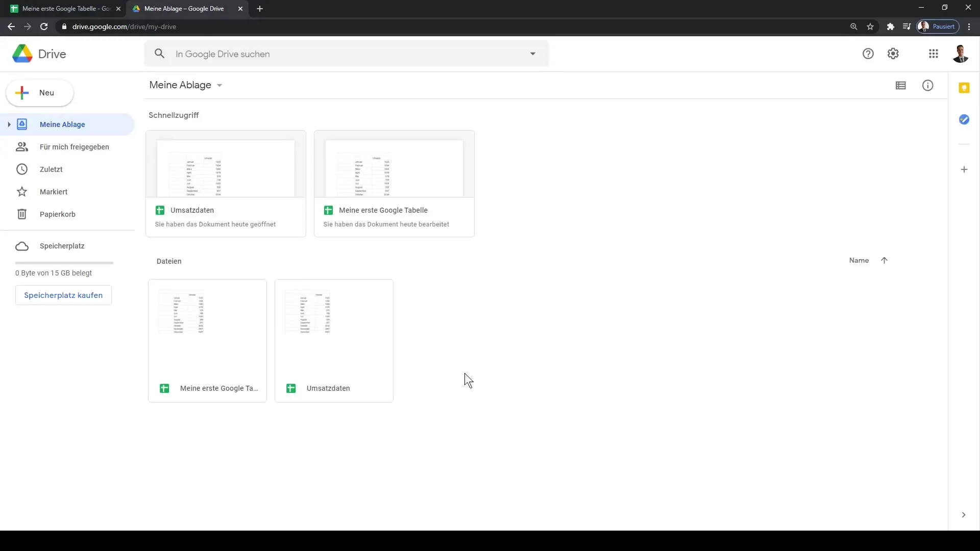Click the zoom magnifier icon in address bar

coord(853,27)
